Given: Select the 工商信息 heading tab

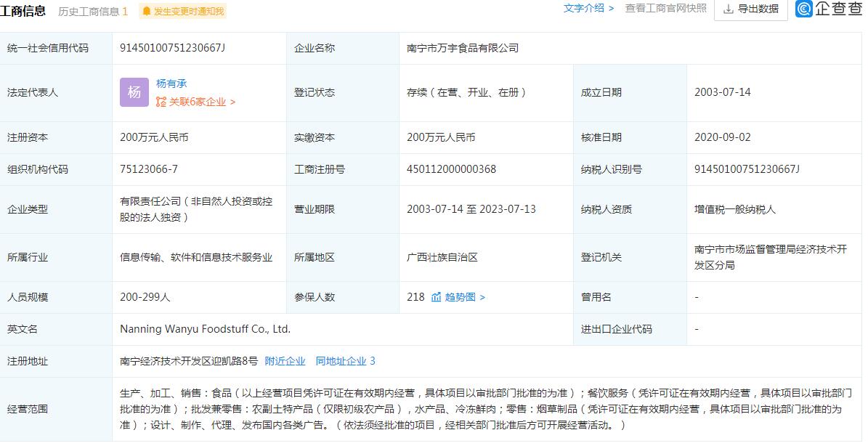Looking at the screenshot, I should [23, 10].
